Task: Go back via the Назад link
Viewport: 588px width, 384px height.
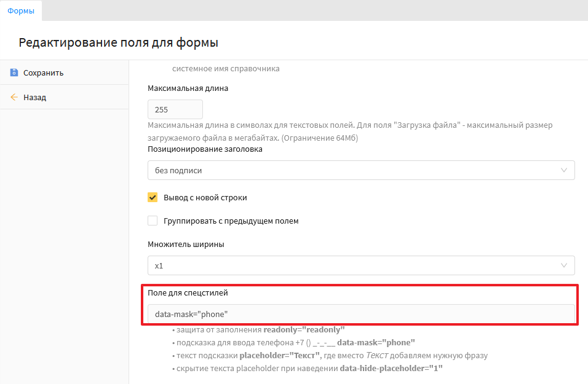Action: point(34,97)
